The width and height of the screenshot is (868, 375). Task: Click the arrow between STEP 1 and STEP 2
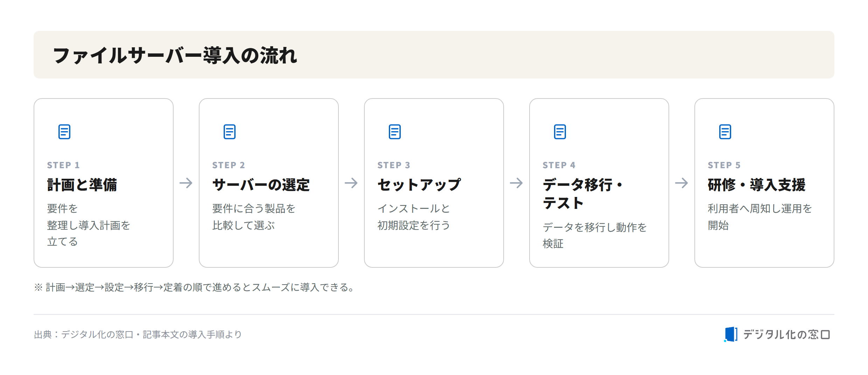[x=186, y=183]
